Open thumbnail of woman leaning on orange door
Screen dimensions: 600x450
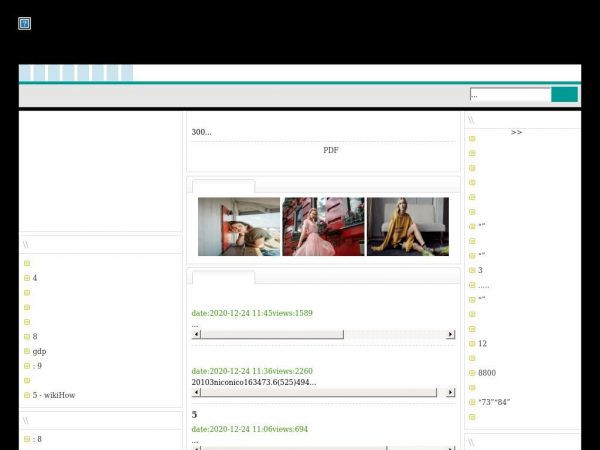point(239,227)
